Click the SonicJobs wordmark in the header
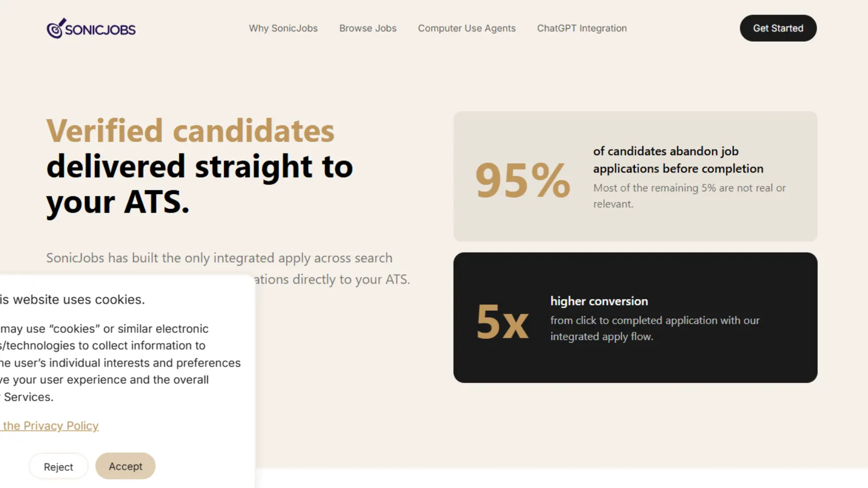868x488 pixels. pos(100,29)
